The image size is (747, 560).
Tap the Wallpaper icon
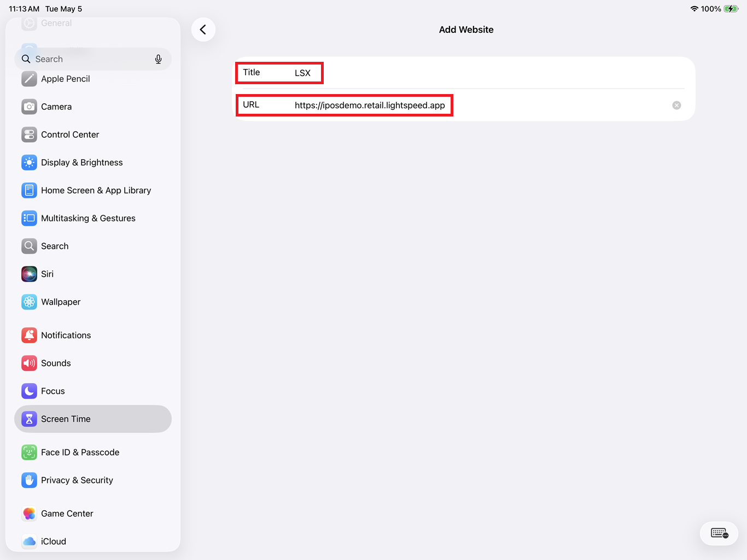coord(30,302)
